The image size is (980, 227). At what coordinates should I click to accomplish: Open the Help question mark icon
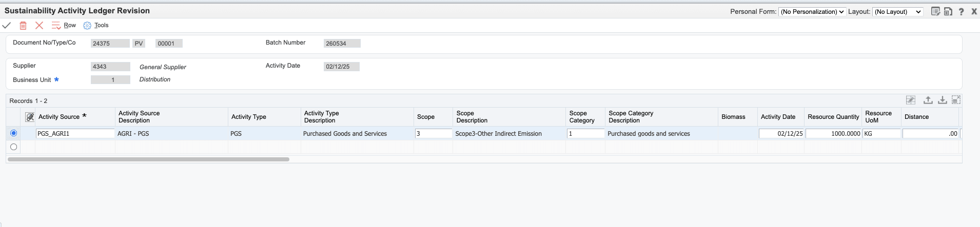tap(961, 11)
